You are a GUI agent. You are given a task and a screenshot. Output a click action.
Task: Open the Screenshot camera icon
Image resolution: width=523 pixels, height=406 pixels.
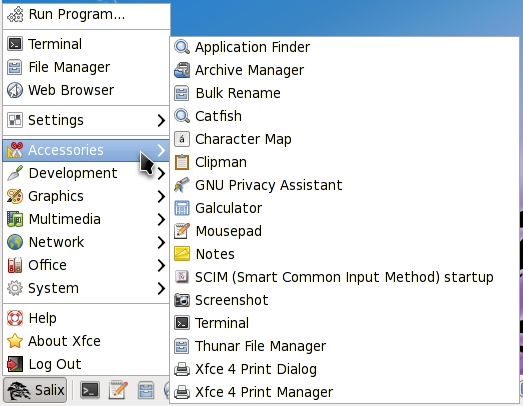(182, 300)
